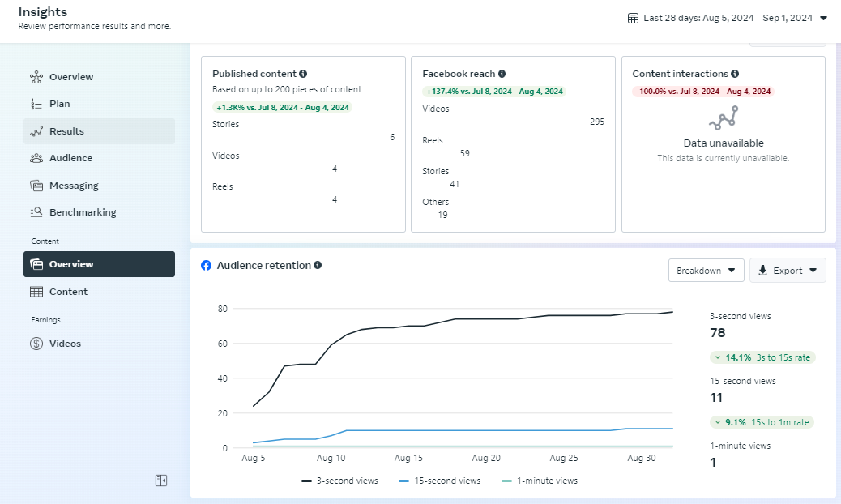Click the Overview network icon in sidebar
The height and width of the screenshot is (504, 841).
point(36,77)
